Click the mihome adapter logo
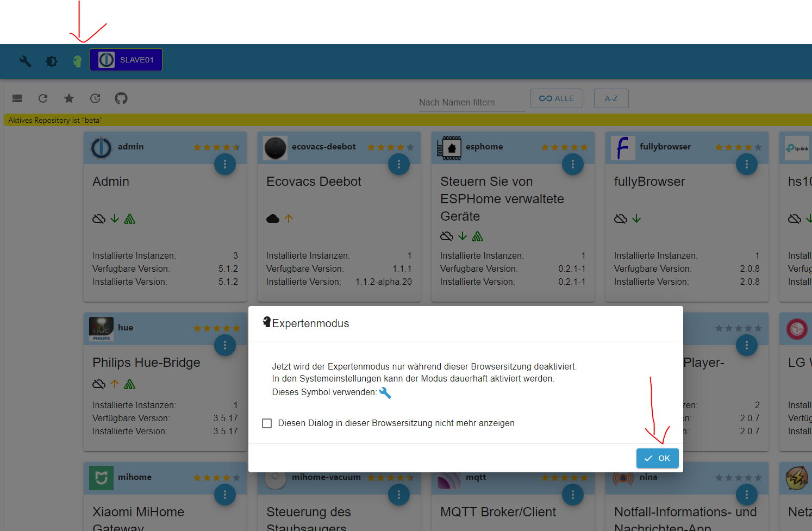This screenshot has width=812, height=531. tap(101, 478)
